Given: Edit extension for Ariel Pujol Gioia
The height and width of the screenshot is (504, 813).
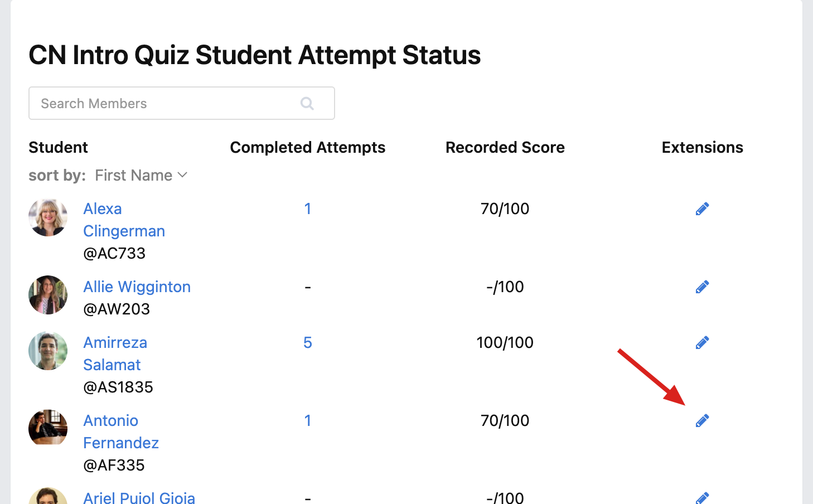Looking at the screenshot, I should pyautogui.click(x=702, y=498).
